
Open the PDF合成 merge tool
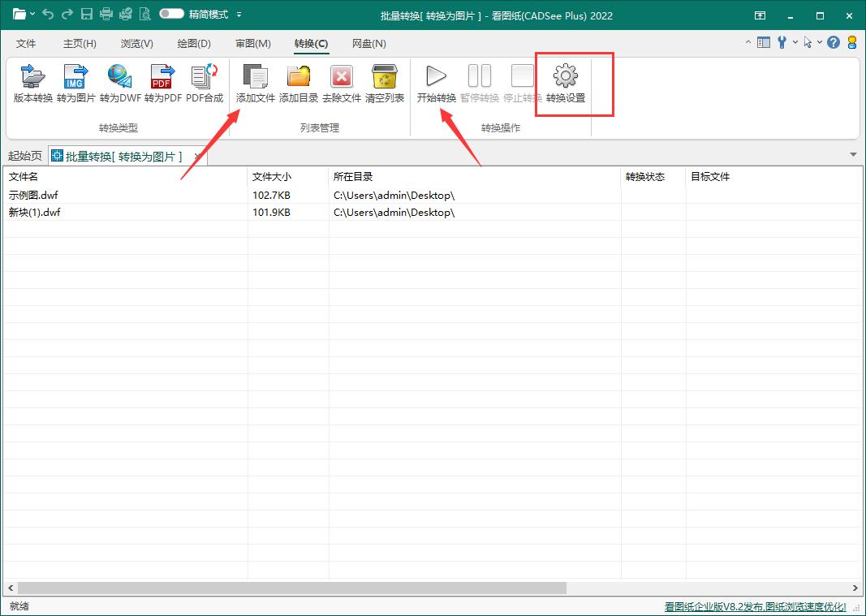coord(205,84)
